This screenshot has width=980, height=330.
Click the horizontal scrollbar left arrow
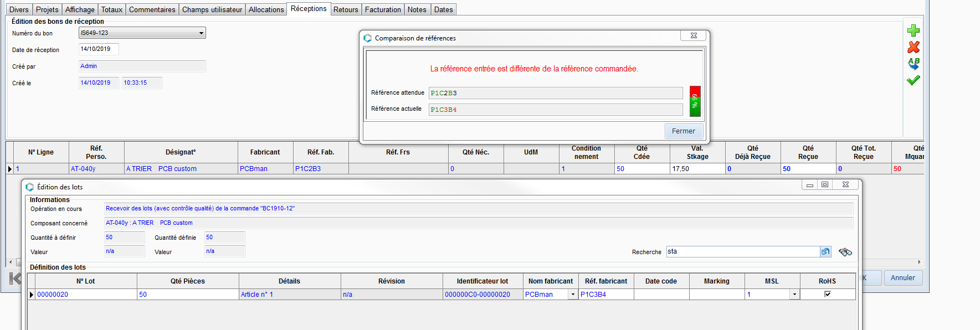(11, 262)
